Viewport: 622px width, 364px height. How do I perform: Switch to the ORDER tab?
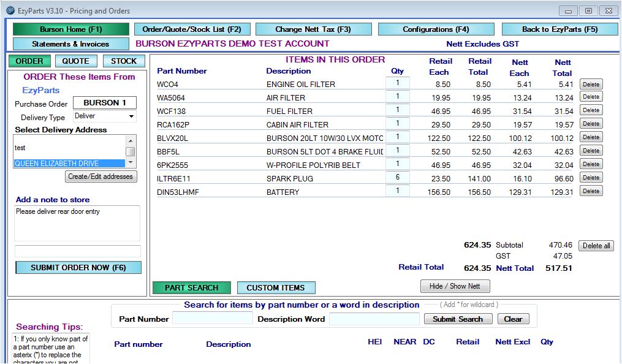[x=29, y=61]
